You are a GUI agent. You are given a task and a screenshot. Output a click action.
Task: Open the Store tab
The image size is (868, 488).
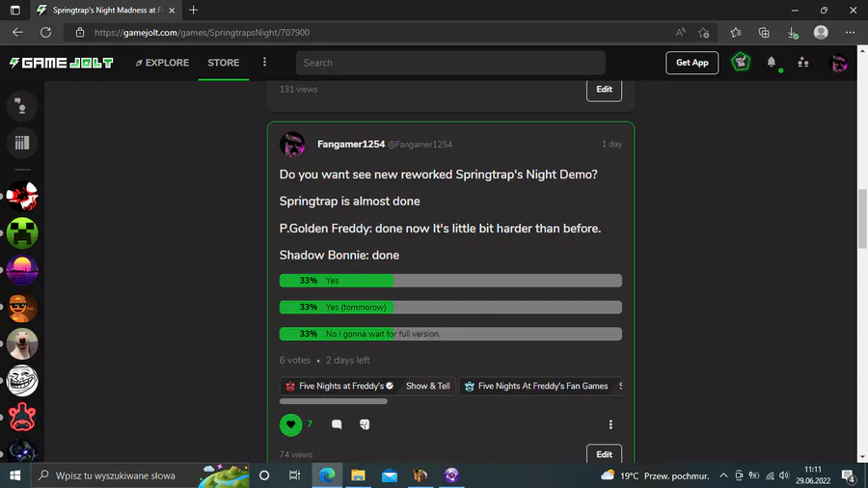pos(224,63)
